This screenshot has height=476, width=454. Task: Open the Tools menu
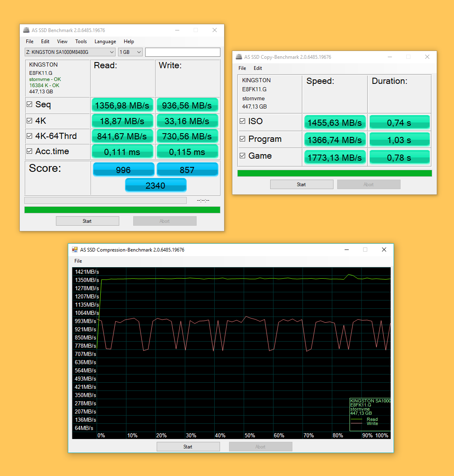coord(81,42)
